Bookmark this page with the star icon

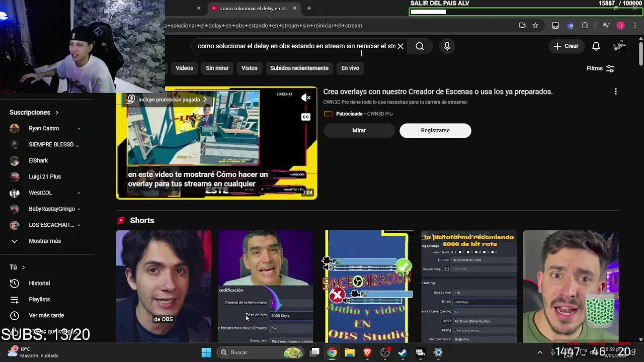535,26
